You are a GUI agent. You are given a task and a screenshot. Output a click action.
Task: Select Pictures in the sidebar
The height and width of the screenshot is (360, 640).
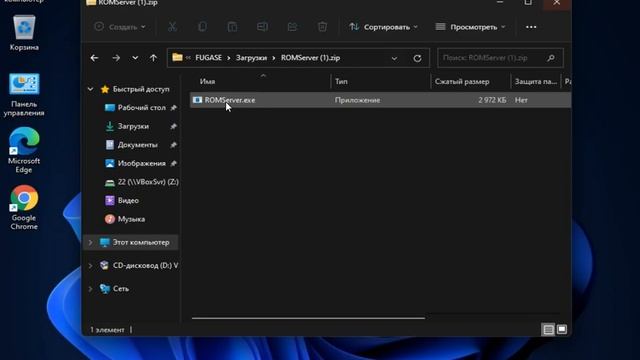coord(141,163)
